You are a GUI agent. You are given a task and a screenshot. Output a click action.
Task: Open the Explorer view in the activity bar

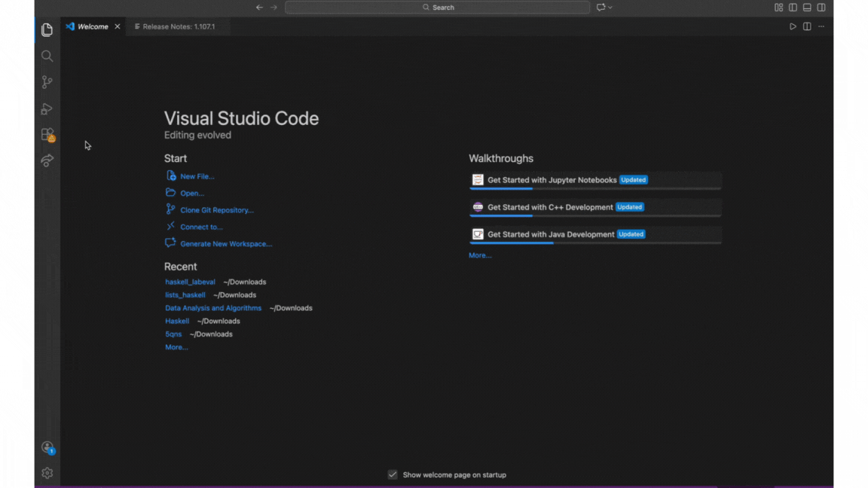[47, 29]
